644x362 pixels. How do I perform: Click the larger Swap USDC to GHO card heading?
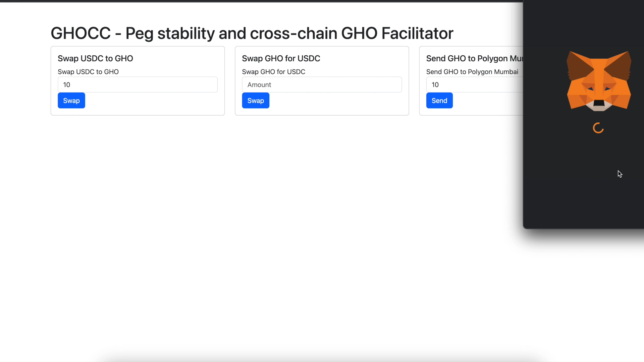(95, 58)
